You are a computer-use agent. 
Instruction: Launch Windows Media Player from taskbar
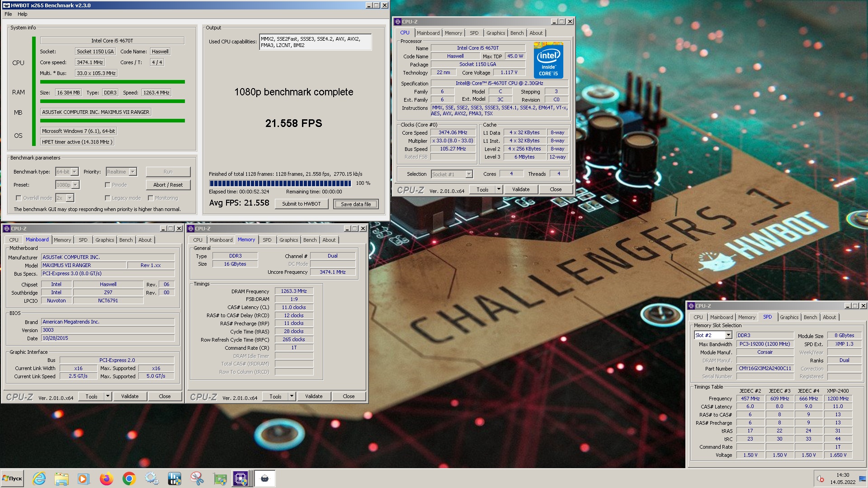(x=84, y=479)
